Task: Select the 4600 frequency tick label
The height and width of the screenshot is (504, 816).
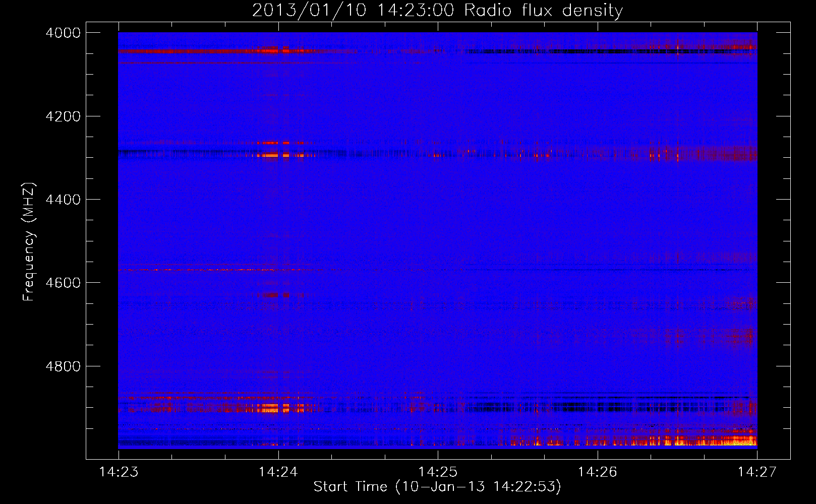Action: [x=63, y=283]
